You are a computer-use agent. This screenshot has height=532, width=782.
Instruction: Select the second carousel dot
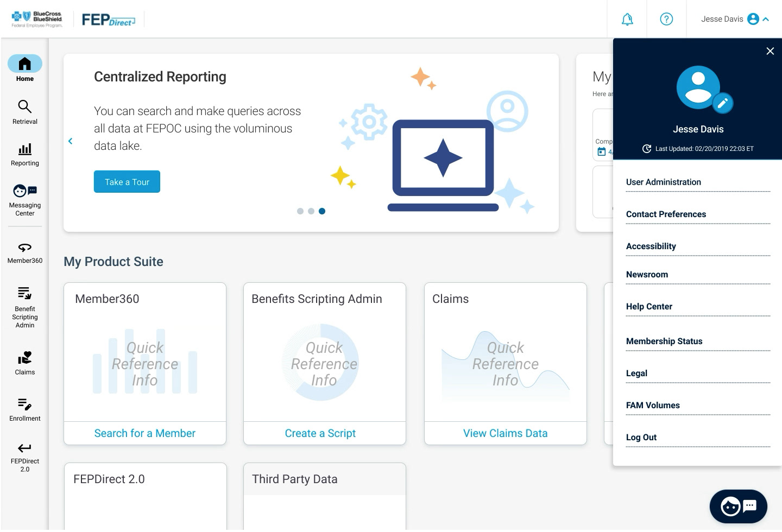(x=311, y=211)
